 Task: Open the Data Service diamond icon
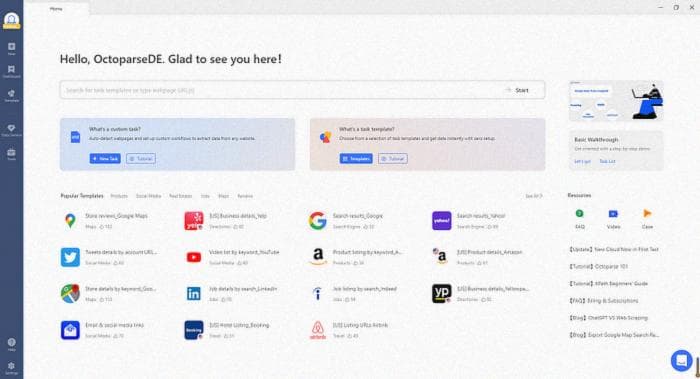coord(12,128)
